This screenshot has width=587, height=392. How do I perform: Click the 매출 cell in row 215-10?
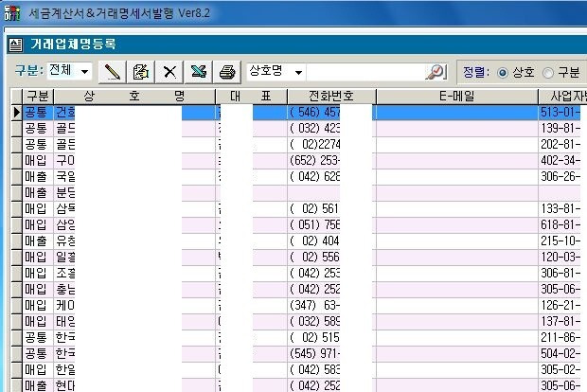coord(38,241)
